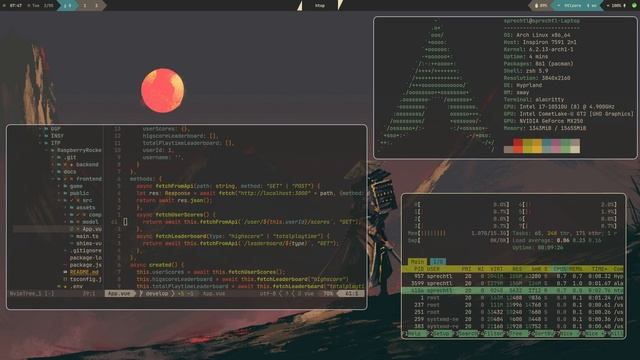Sort htop by the PID column header
The image size is (640, 360).
point(419,269)
